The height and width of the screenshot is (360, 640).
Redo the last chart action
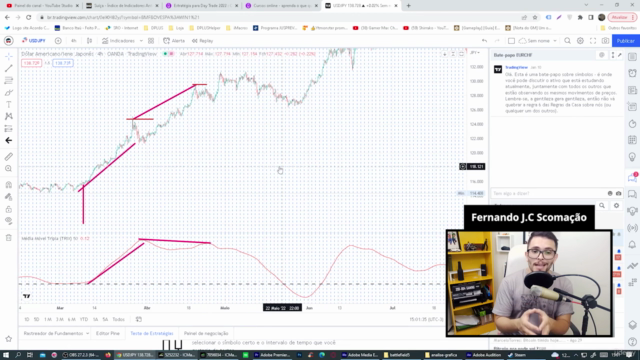(497, 41)
